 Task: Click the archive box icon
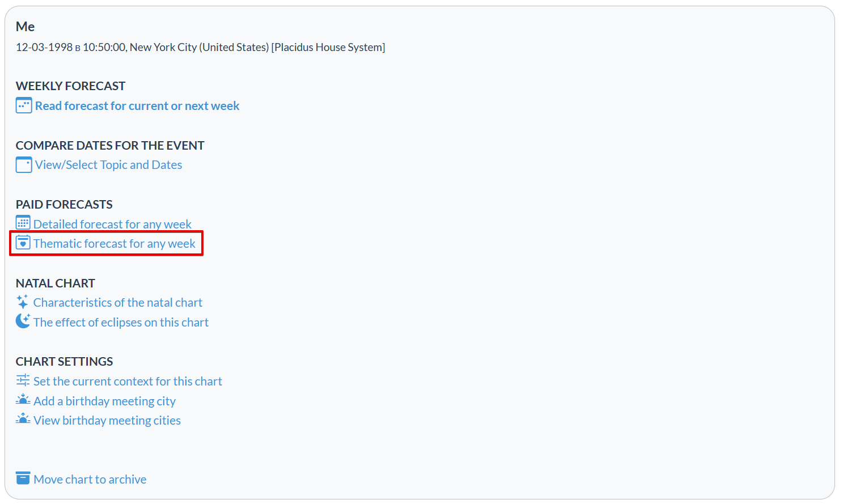pyautogui.click(x=23, y=478)
